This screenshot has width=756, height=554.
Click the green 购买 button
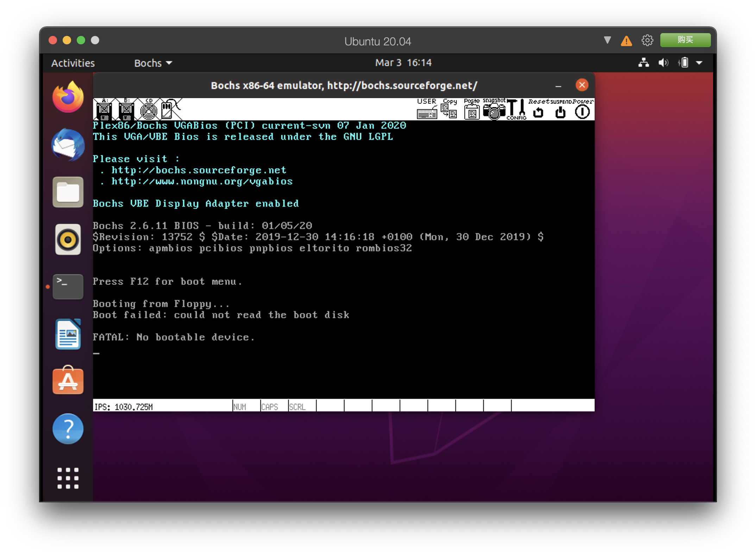pyautogui.click(x=685, y=40)
